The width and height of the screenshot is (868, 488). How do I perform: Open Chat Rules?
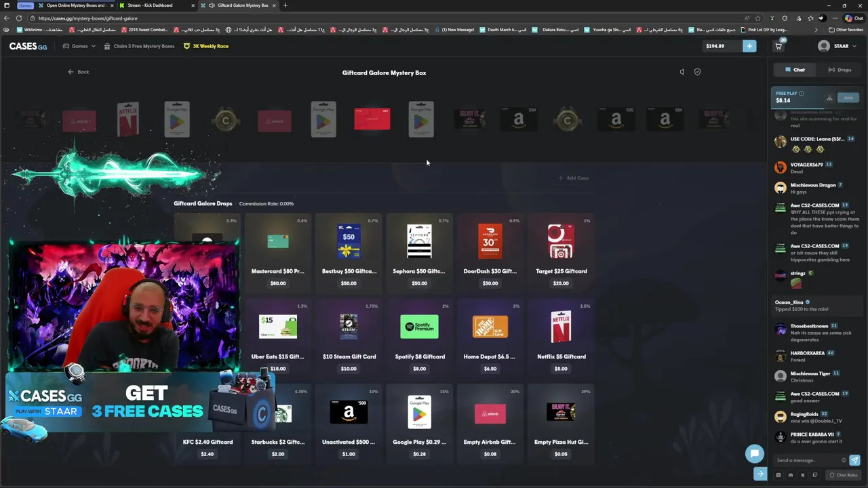(x=844, y=475)
